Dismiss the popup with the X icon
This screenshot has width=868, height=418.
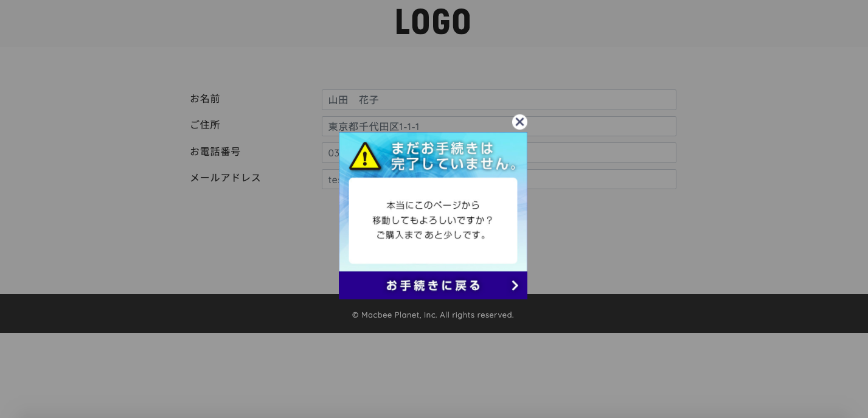[x=519, y=122]
